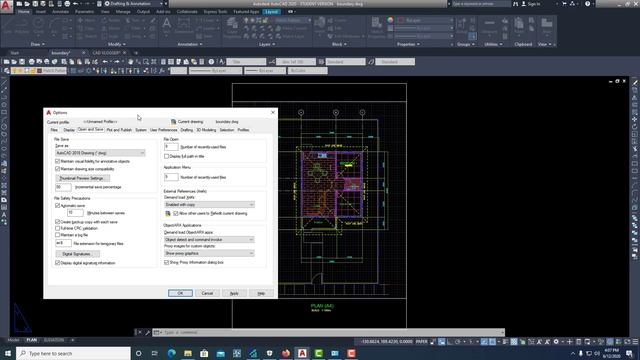Switch to the Files tab in Options
Screen dimensions: 640x360
coord(54,130)
